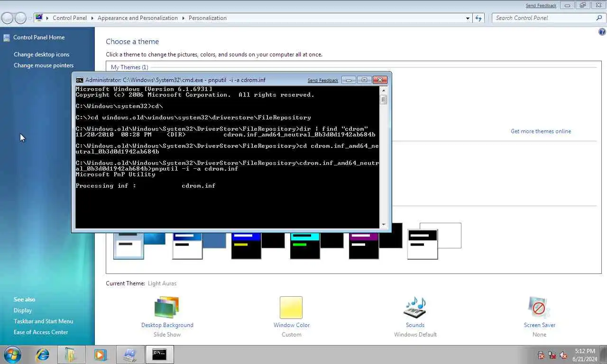Click the cmd window scrollbar up arrow
Image resolution: width=607 pixels, height=364 pixels.
[384, 90]
